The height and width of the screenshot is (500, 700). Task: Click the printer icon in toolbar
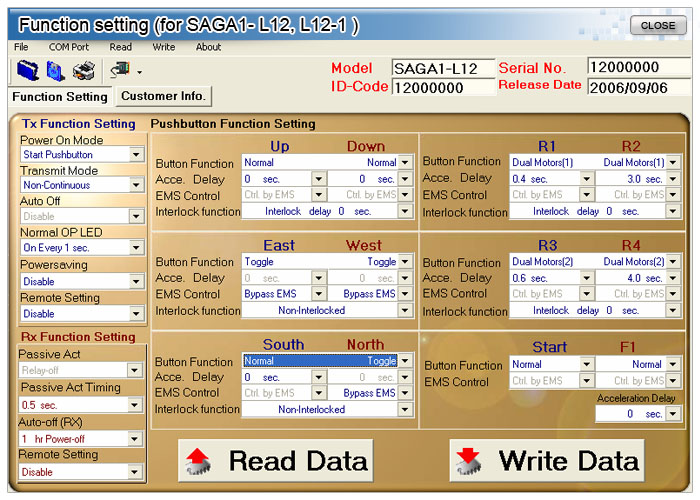pos(85,71)
